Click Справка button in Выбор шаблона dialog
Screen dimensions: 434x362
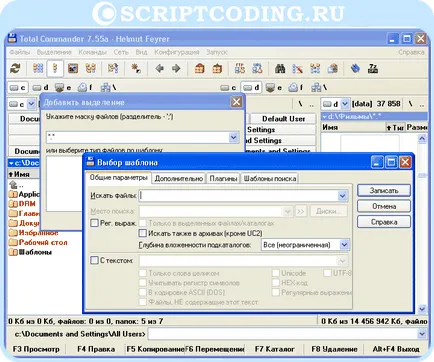(x=384, y=222)
